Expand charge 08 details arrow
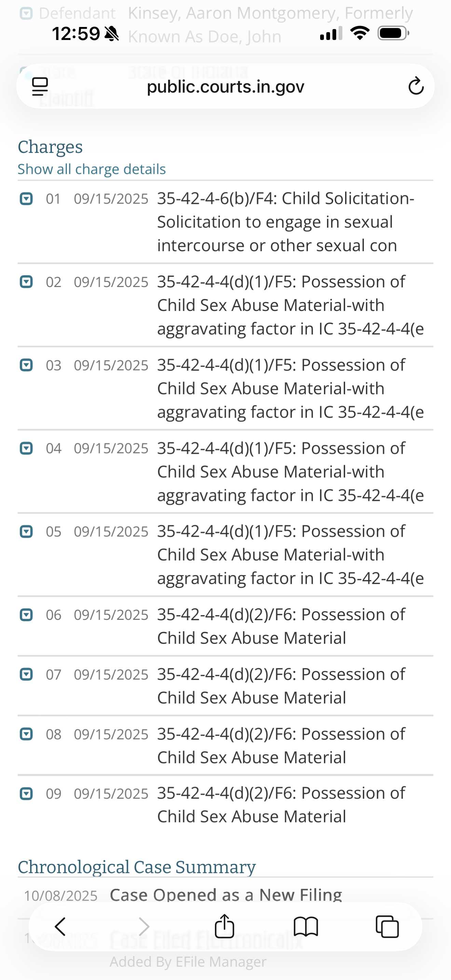 coord(26,734)
